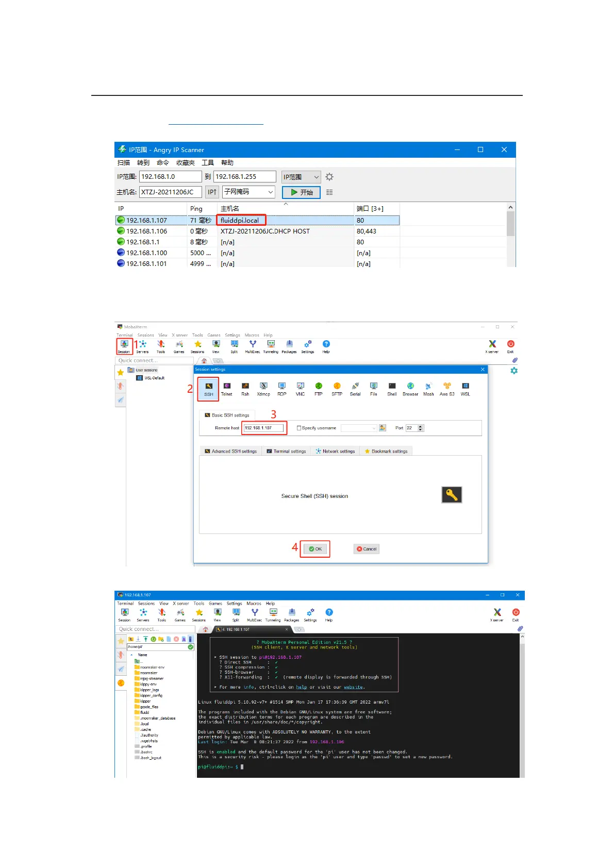Select WSL session type in Session settings
This screenshot has height=868, width=614.
(x=466, y=389)
